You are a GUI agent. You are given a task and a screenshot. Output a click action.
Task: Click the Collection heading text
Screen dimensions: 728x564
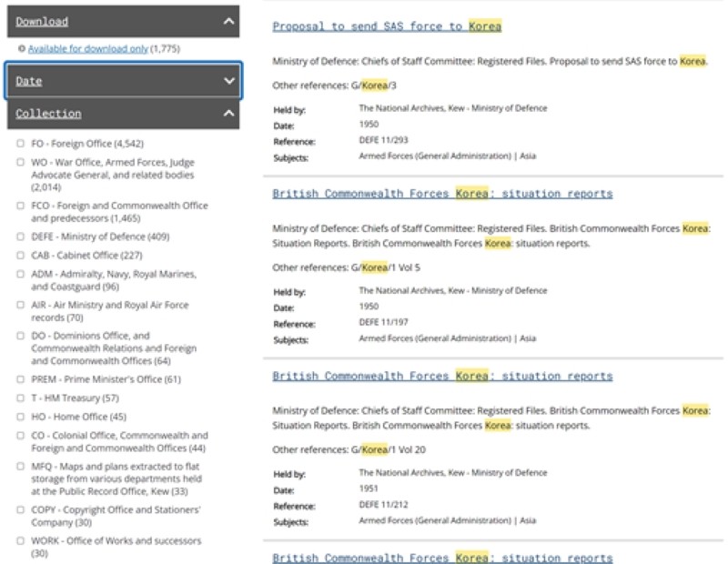(x=48, y=114)
